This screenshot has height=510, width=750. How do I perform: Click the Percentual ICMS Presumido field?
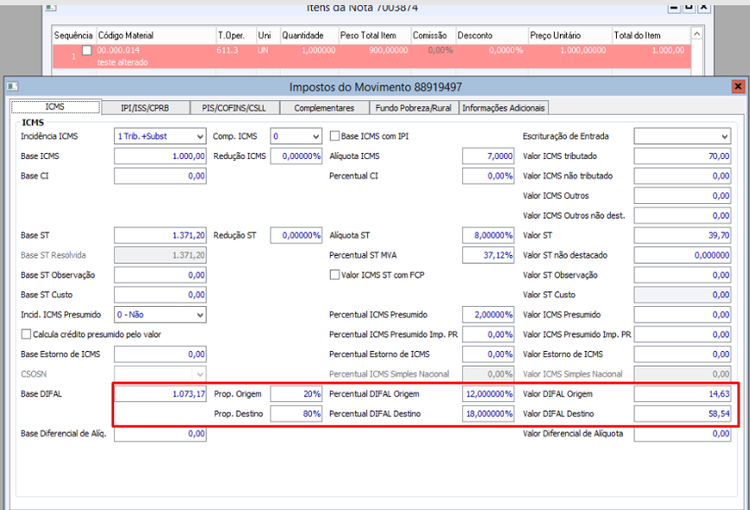pos(488,315)
